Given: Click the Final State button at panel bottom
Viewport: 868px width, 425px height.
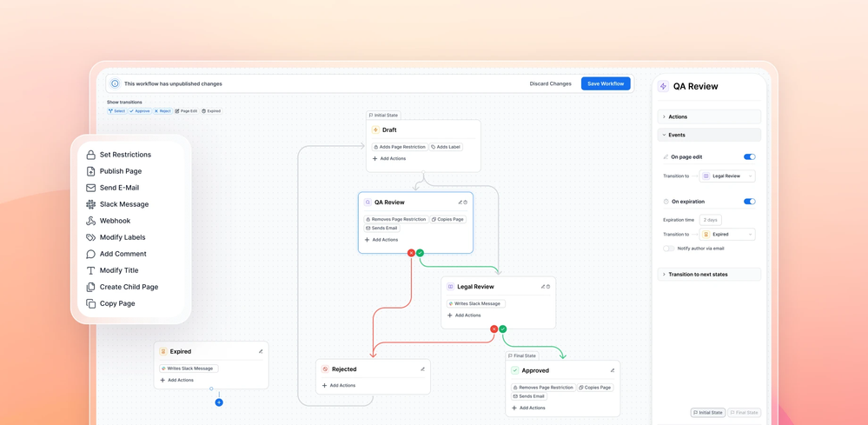Looking at the screenshot, I should tap(745, 413).
